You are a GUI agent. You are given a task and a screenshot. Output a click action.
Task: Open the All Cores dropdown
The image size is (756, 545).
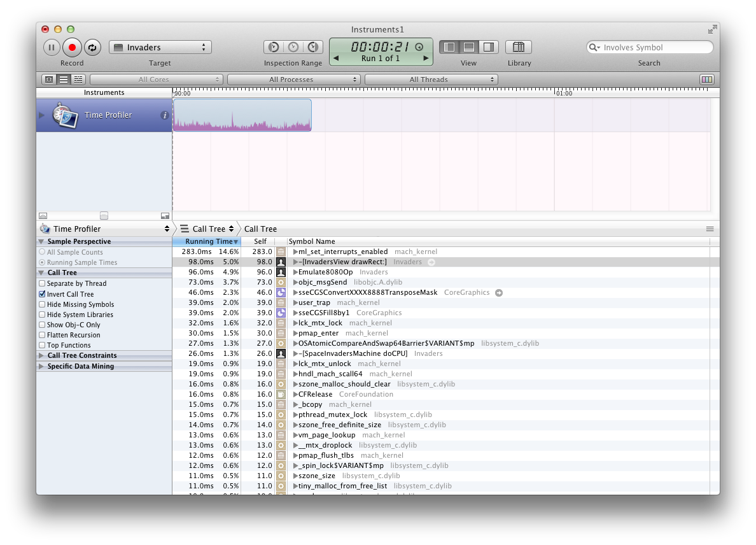(156, 80)
